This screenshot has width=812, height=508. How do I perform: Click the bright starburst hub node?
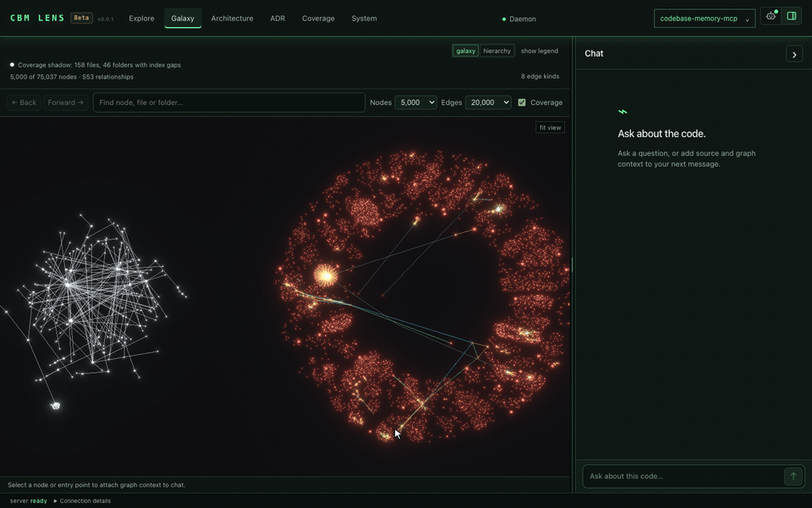coord(326,275)
